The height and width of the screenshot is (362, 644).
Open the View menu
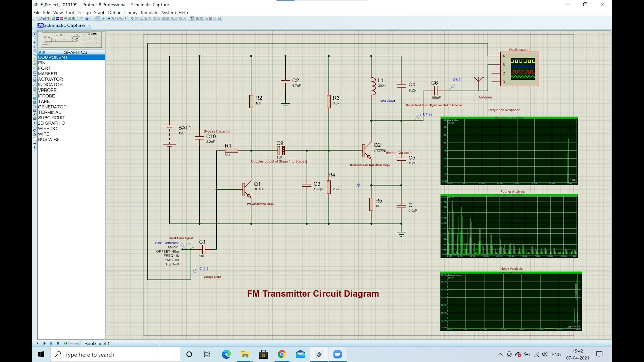(x=58, y=12)
